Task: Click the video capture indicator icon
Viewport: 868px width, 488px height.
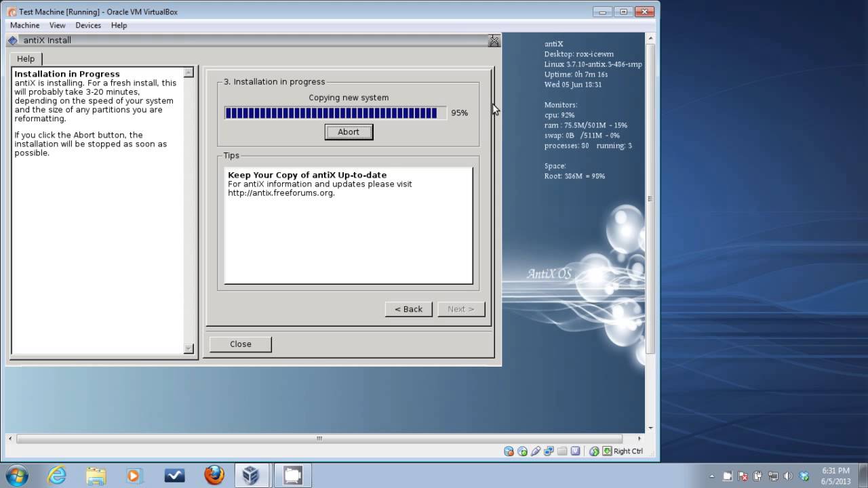Action: point(576,451)
